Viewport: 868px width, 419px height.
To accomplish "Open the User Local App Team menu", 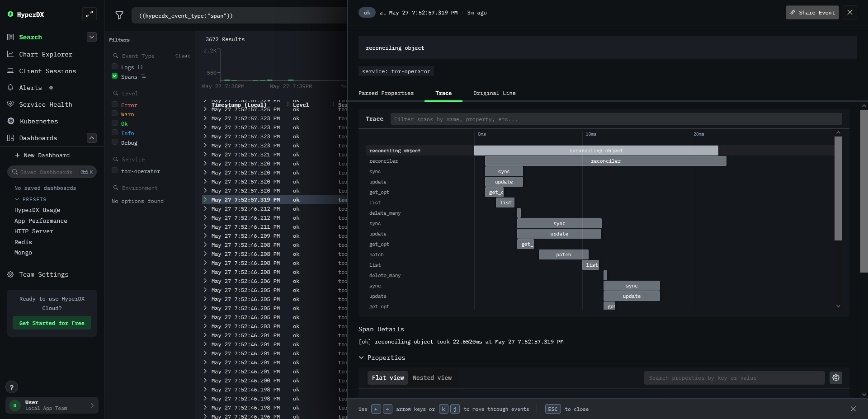I will pos(52,405).
